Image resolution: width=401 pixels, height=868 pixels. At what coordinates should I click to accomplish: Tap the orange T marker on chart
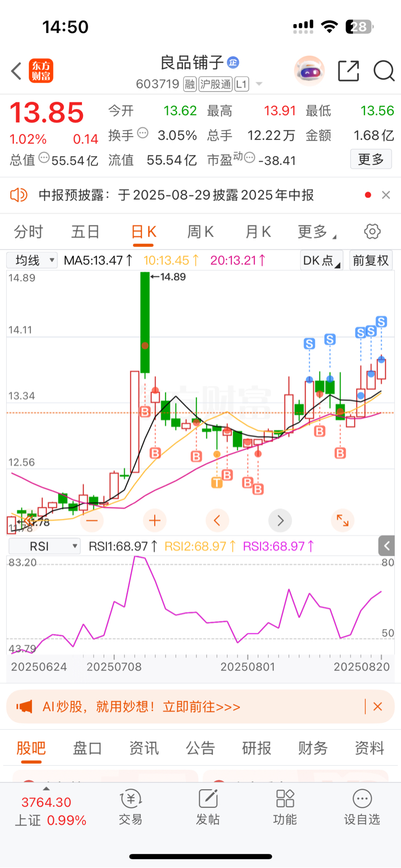217,483
